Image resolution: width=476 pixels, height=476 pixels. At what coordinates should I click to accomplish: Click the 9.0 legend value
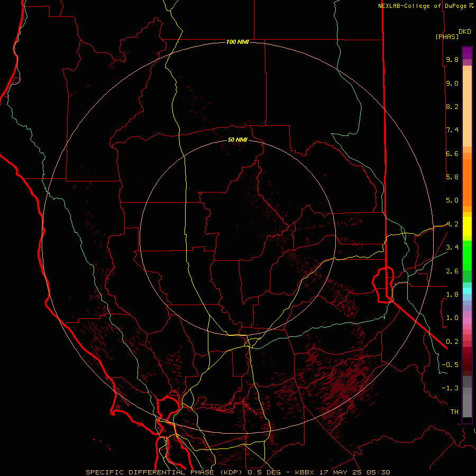452,83
